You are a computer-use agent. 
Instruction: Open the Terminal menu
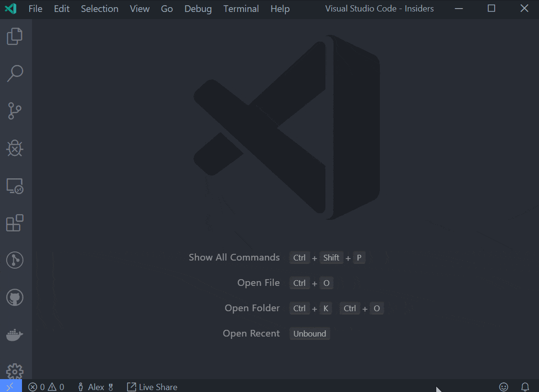[x=241, y=9]
